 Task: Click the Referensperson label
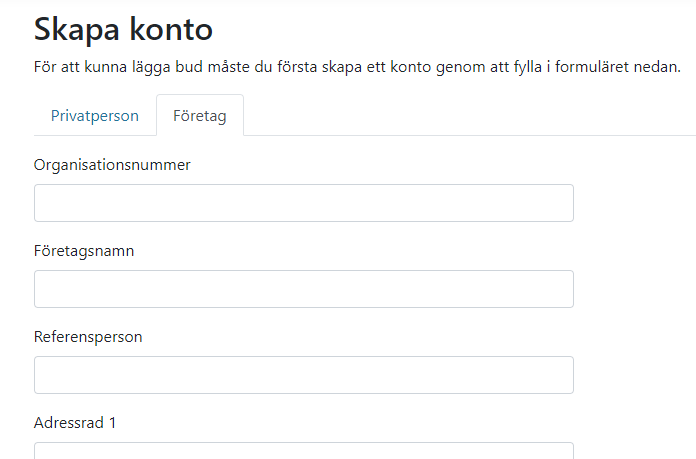pos(88,337)
